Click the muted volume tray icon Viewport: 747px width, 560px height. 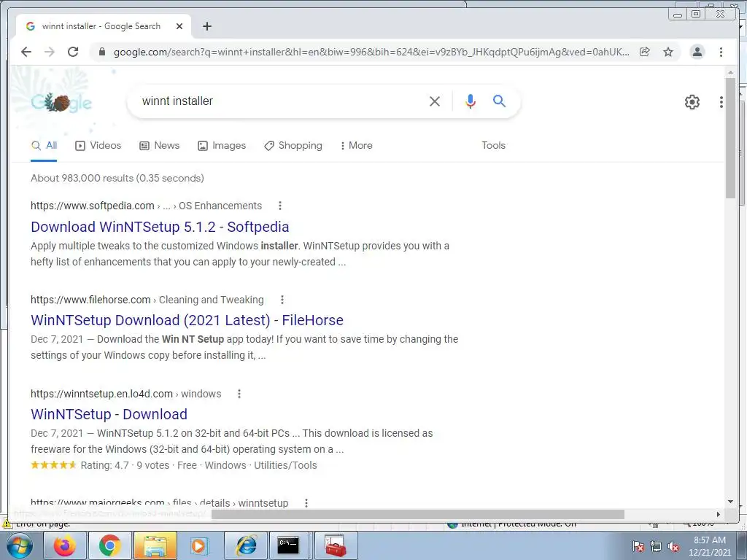point(673,546)
